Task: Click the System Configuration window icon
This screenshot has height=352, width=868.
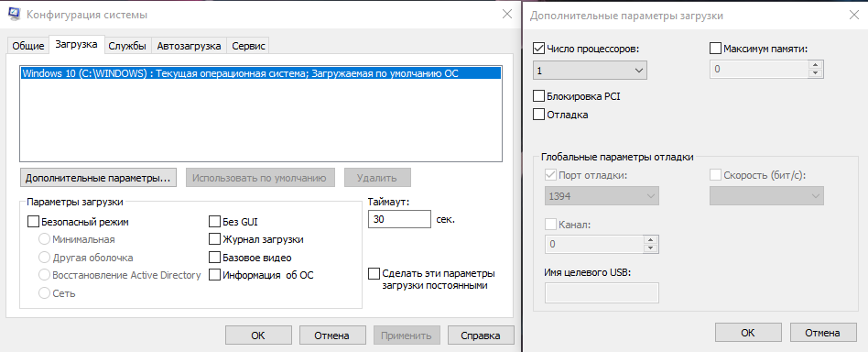Action: pos(15,15)
